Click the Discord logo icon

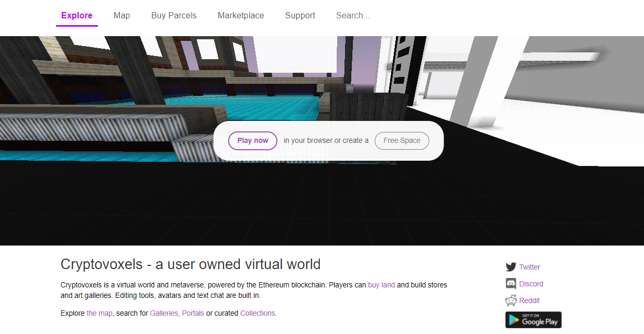click(510, 284)
